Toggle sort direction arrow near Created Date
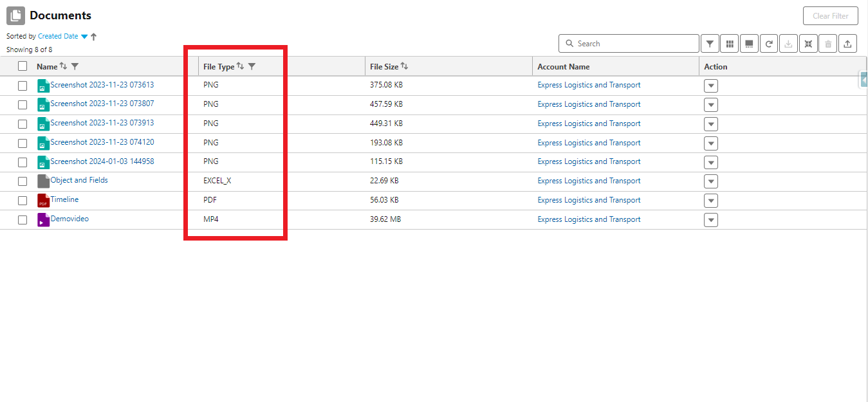The height and width of the screenshot is (402, 868). pyautogui.click(x=93, y=37)
